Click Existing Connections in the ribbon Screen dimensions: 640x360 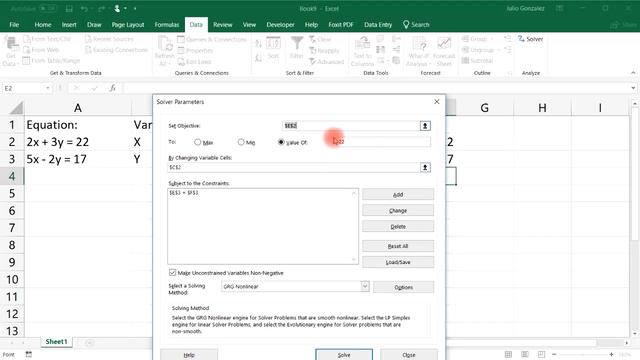pyautogui.click(x=116, y=50)
